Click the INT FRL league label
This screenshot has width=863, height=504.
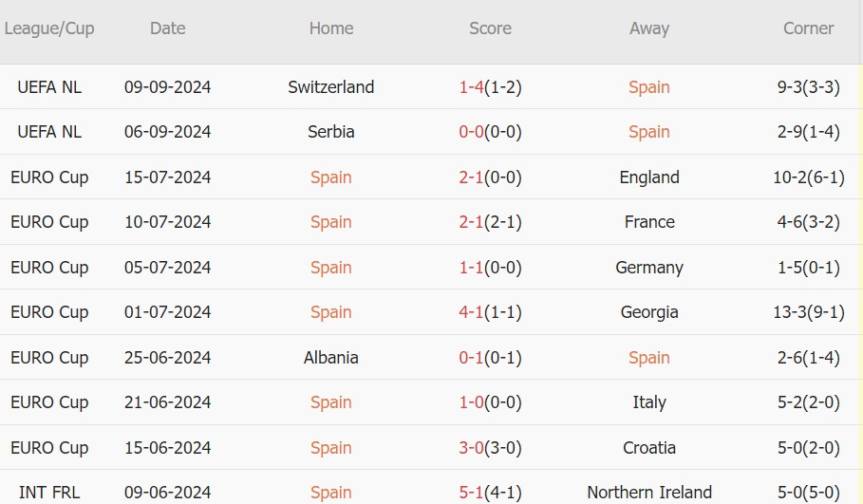tap(49, 493)
